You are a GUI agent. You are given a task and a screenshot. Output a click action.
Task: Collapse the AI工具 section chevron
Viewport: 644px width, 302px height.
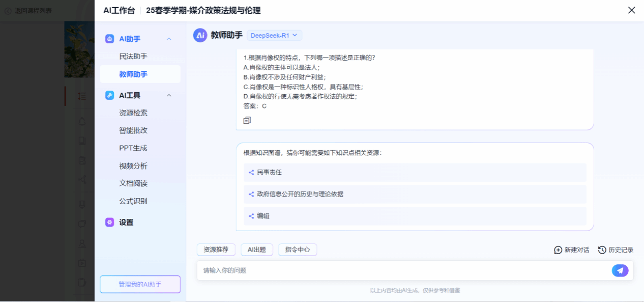coord(169,95)
